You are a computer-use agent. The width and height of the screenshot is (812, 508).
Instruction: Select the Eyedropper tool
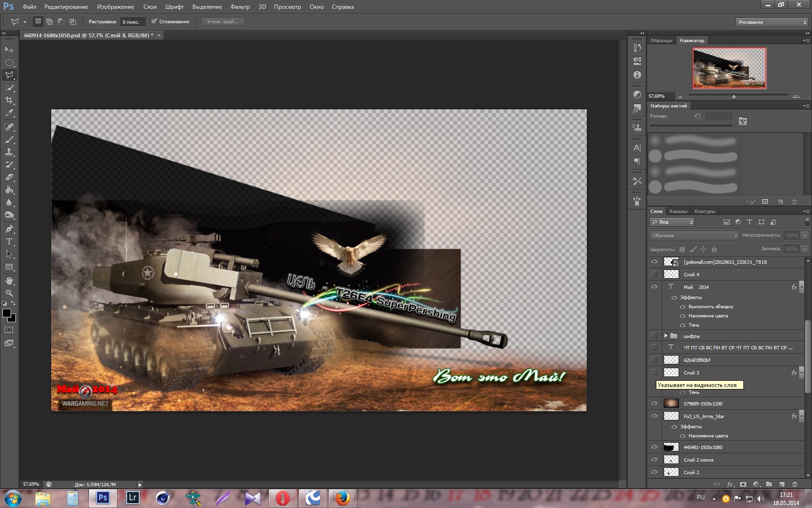click(x=9, y=113)
